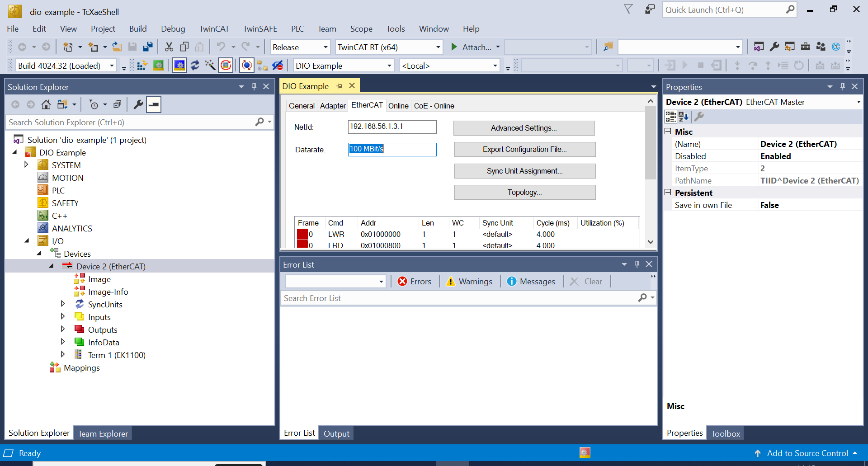This screenshot has width=868, height=466.
Task: Click Export Configuration File... button
Action: click(525, 149)
